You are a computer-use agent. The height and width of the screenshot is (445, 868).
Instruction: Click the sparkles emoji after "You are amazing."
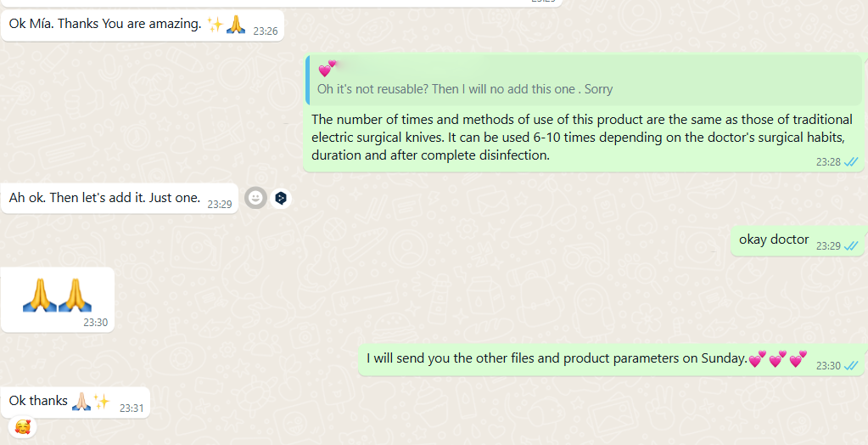[215, 24]
